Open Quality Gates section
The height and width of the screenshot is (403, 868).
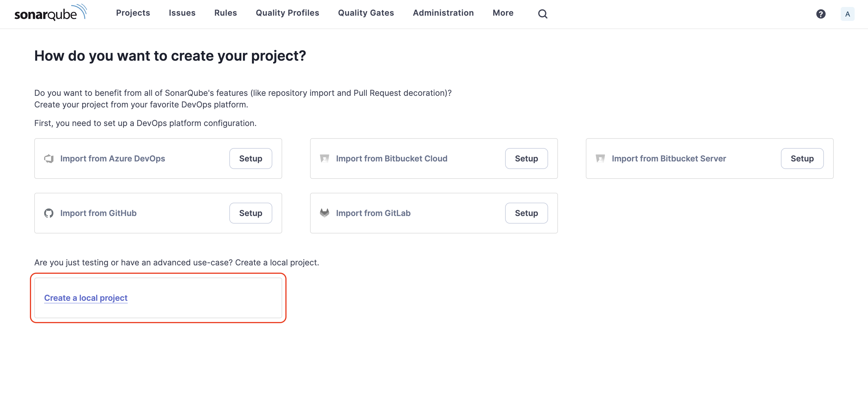click(x=366, y=13)
